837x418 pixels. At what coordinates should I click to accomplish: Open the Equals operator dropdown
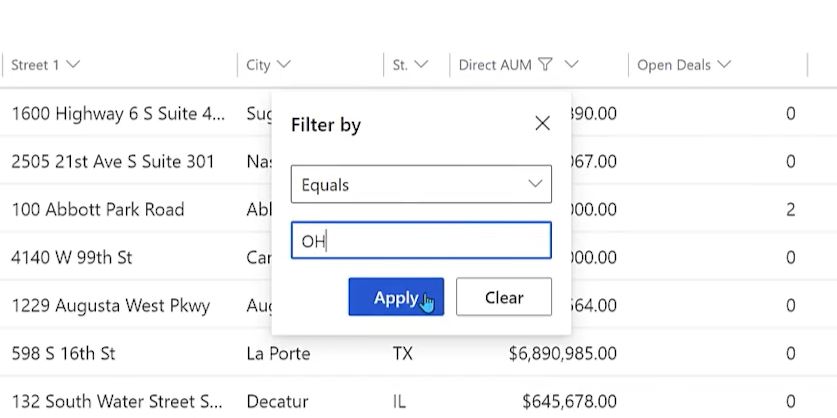[421, 184]
